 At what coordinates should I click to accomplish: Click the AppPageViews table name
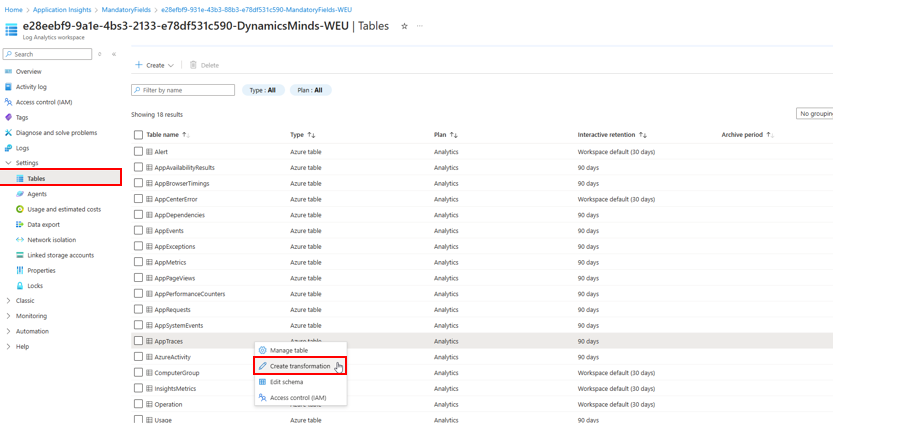tap(174, 278)
